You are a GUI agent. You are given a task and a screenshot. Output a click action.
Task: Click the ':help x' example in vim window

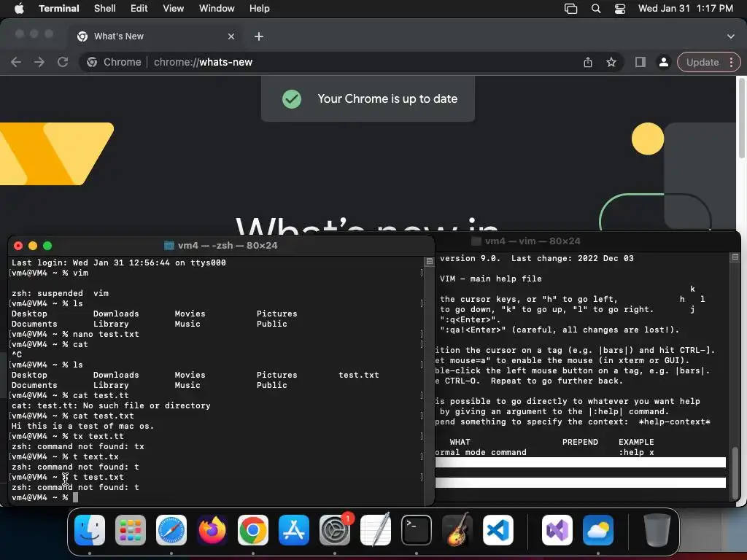click(636, 452)
